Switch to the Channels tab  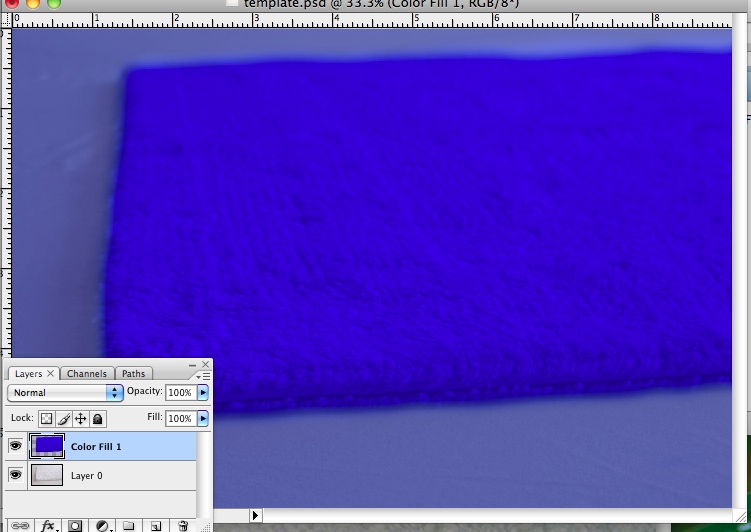(87, 374)
